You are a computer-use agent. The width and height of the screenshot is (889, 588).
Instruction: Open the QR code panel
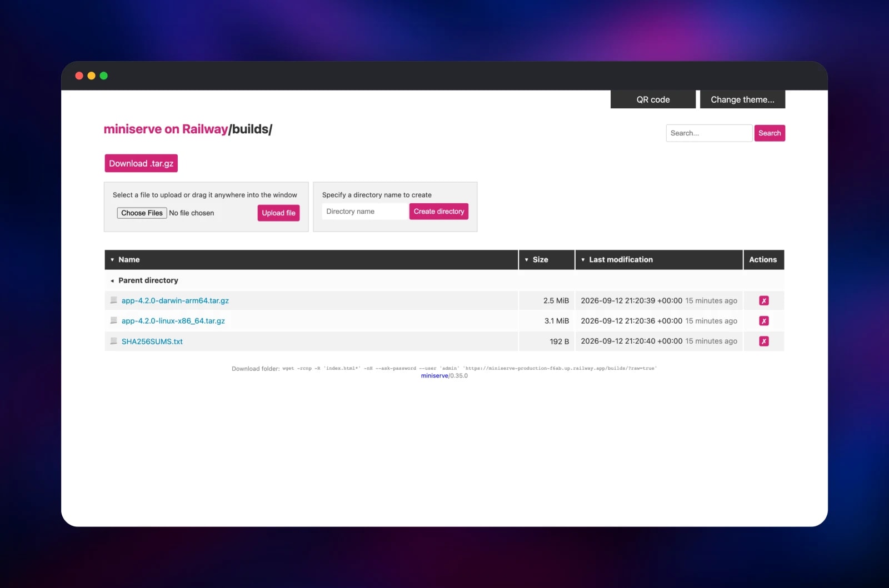[x=653, y=99]
